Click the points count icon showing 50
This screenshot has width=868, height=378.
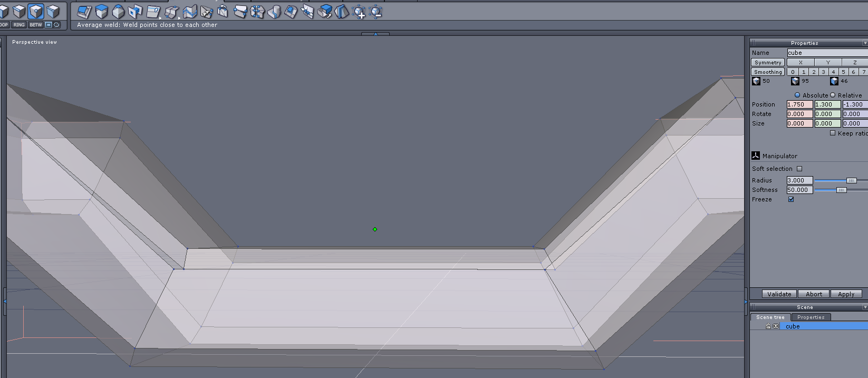[x=756, y=81]
